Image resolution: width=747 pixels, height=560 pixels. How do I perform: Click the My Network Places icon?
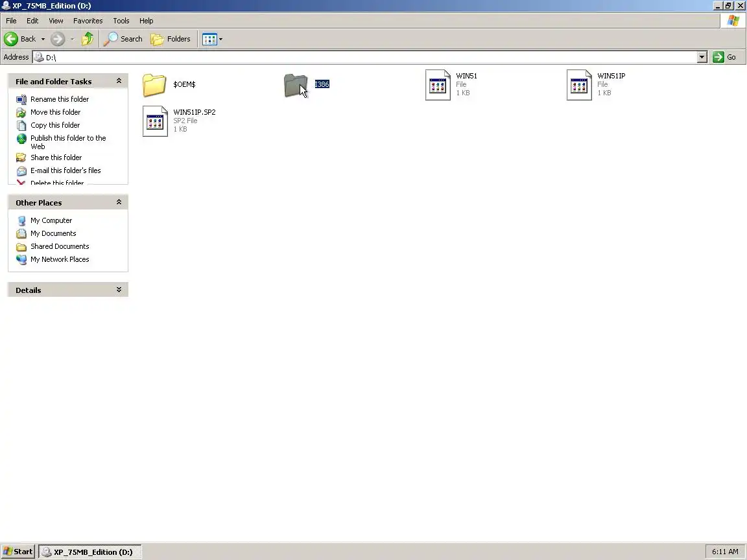pos(21,259)
